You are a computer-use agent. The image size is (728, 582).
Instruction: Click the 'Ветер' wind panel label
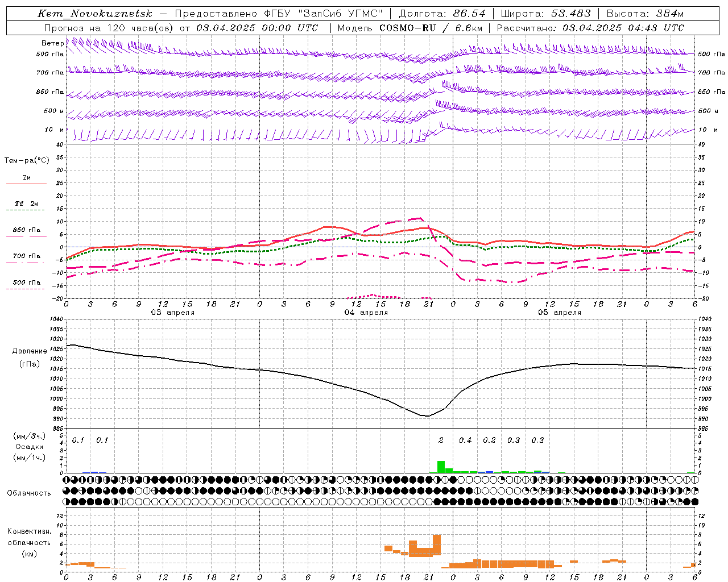(52, 43)
